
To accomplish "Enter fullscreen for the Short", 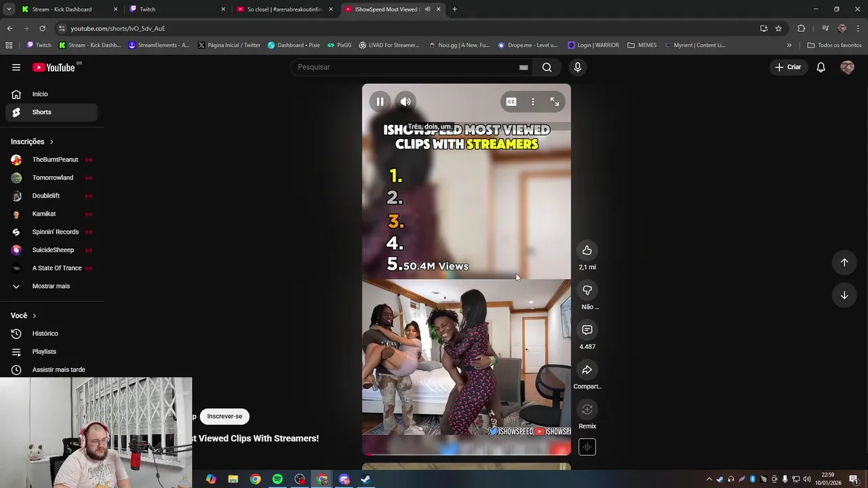I will pos(555,102).
